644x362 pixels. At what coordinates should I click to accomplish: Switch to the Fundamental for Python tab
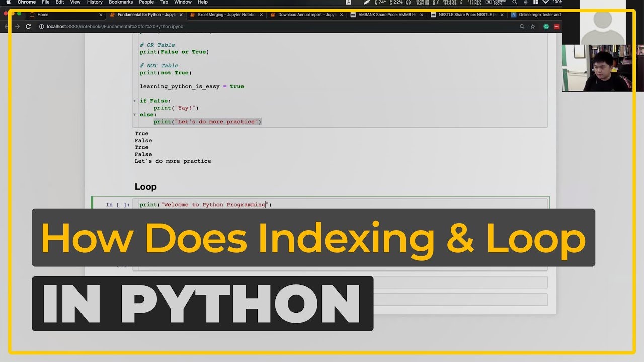coord(146,15)
